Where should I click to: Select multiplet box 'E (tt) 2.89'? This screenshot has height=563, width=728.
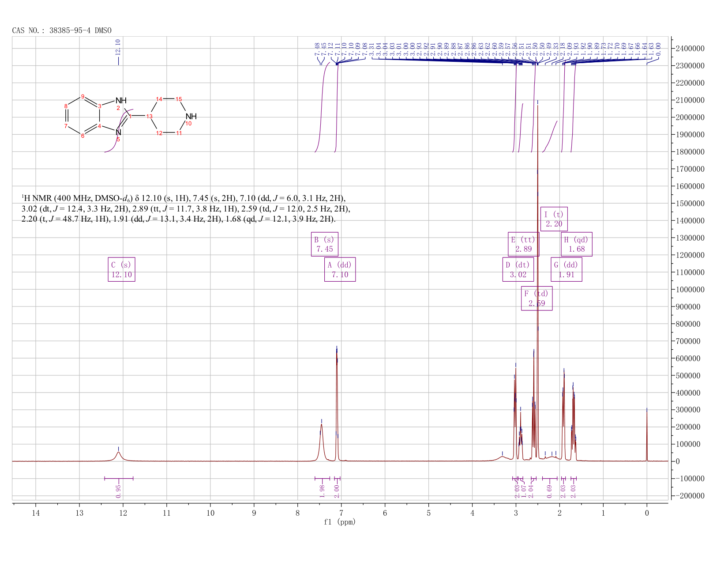(x=523, y=244)
